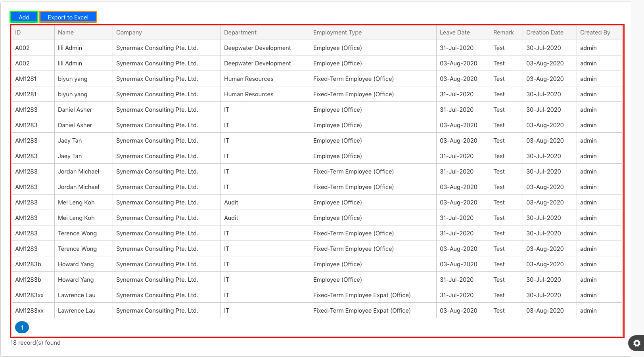Select Mei Leng Koh row, leave 03-Aug-2020
Image resolution: width=644 pixels, height=357 pixels.
317,202
